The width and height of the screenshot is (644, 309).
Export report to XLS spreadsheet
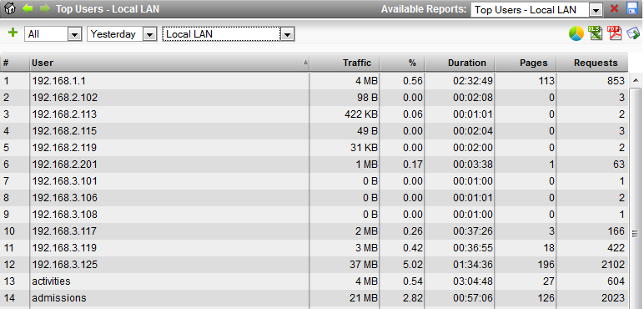click(x=596, y=33)
